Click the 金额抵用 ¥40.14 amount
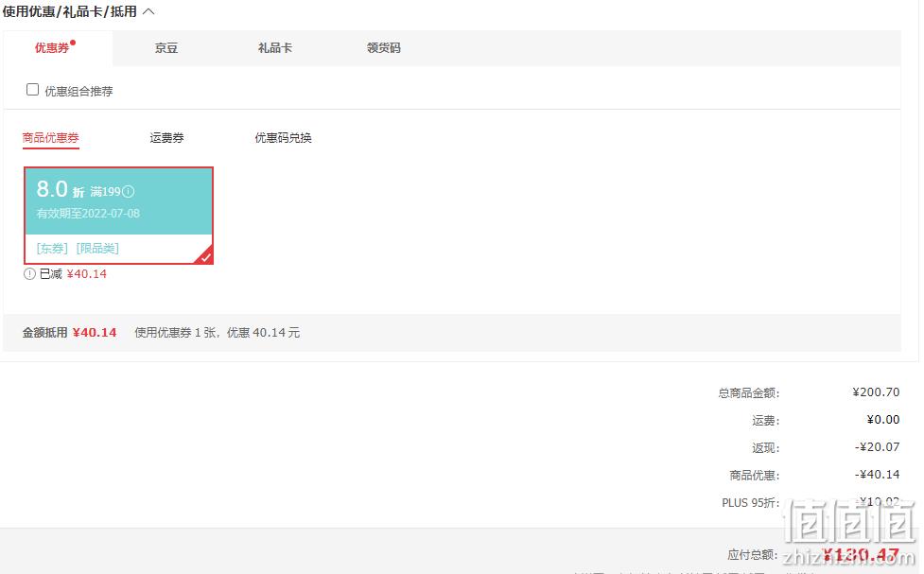The width and height of the screenshot is (924, 574). (95, 332)
